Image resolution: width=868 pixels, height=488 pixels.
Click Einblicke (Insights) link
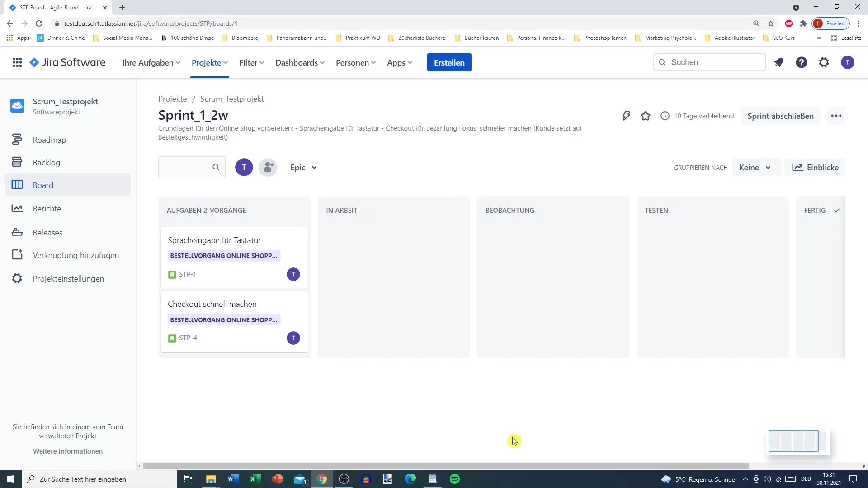point(817,168)
